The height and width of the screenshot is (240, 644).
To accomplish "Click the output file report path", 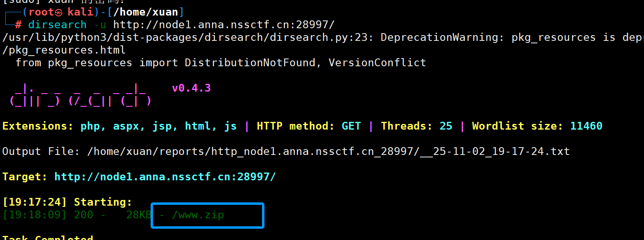I will pyautogui.click(x=328, y=151).
